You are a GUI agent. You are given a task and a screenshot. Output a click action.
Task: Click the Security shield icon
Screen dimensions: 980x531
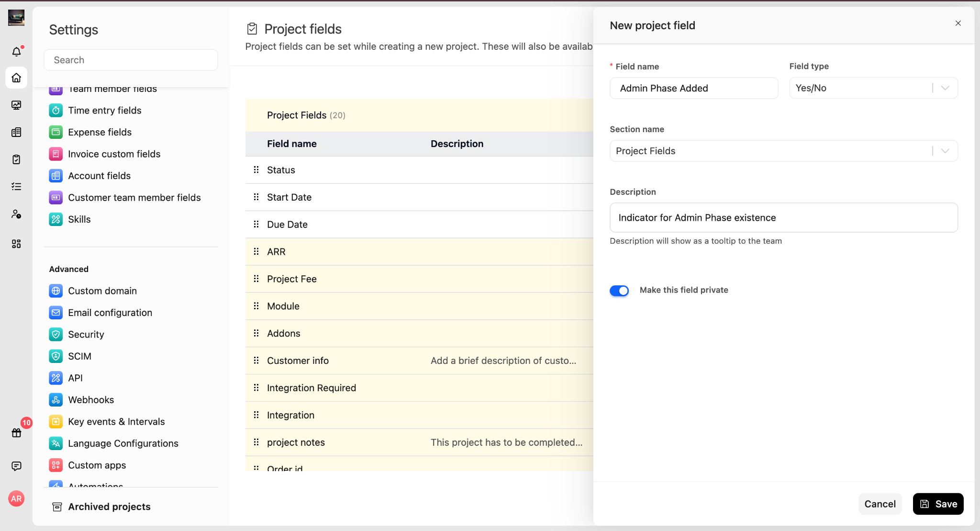(x=56, y=334)
